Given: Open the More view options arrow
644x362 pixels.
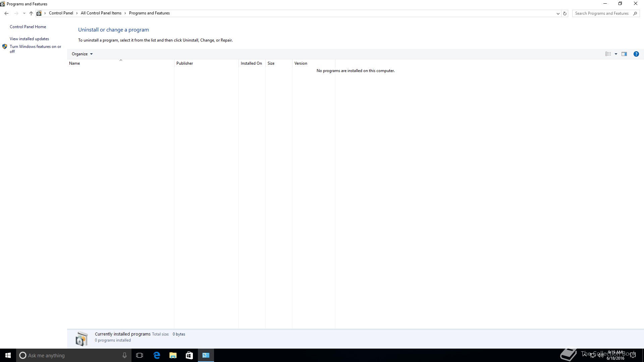Looking at the screenshot, I should (616, 54).
